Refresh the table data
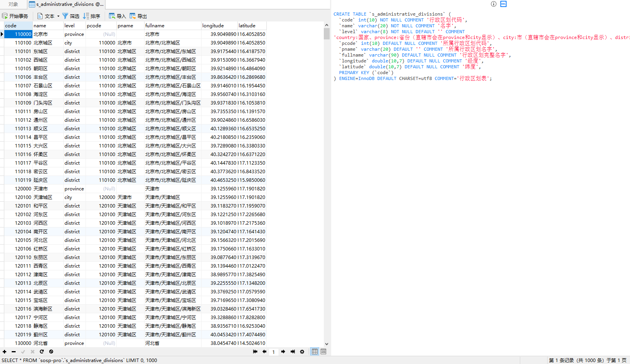This screenshot has width=630, height=364. coord(42,352)
